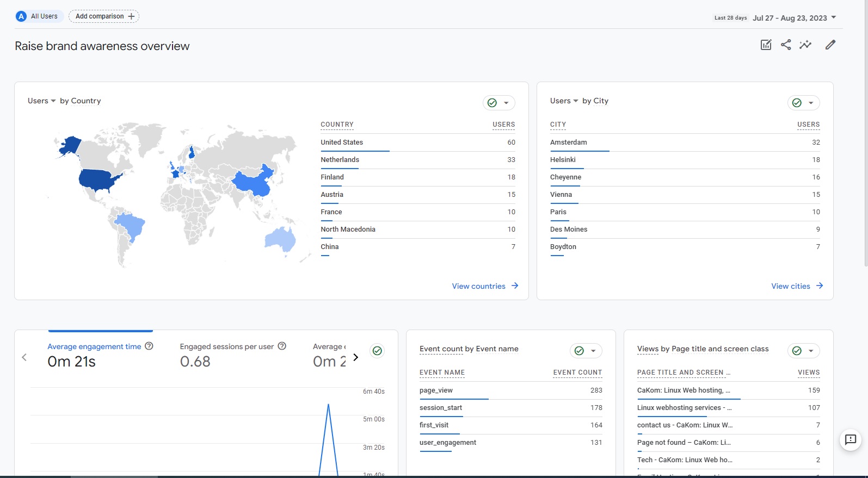Open data quality dropdown in Event count card
The width and height of the screenshot is (868, 478).
(x=586, y=351)
